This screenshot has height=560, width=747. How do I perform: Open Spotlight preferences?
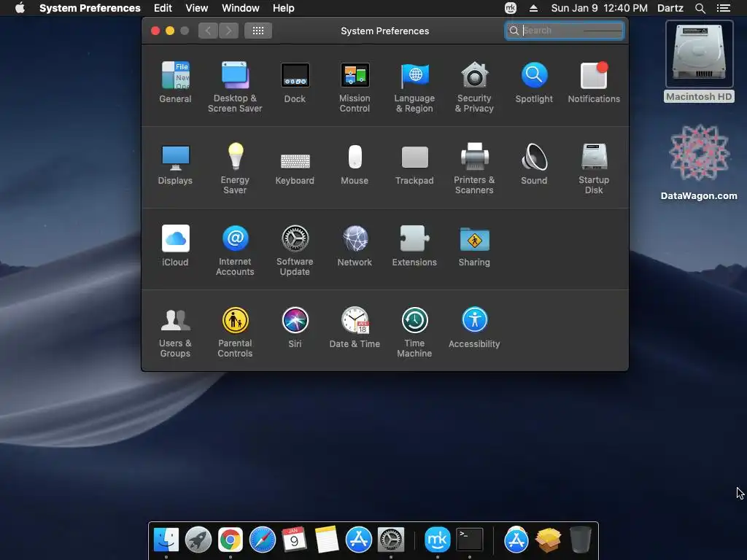(x=534, y=82)
